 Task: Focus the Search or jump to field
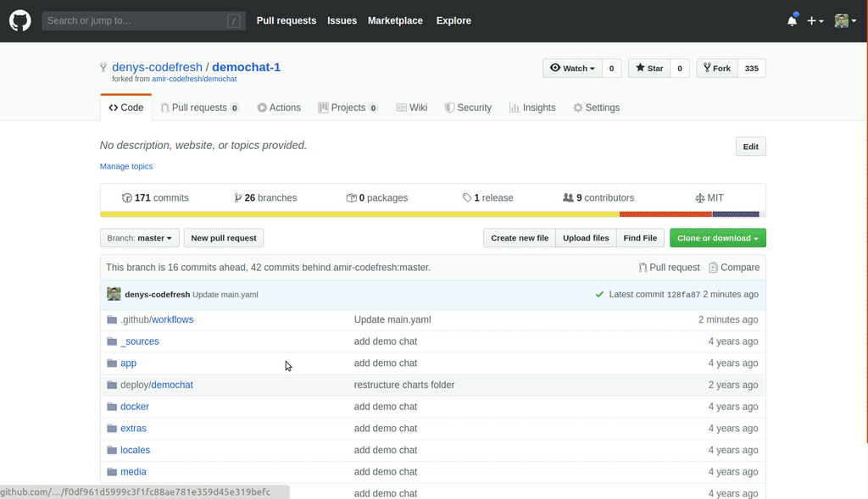[136, 20]
